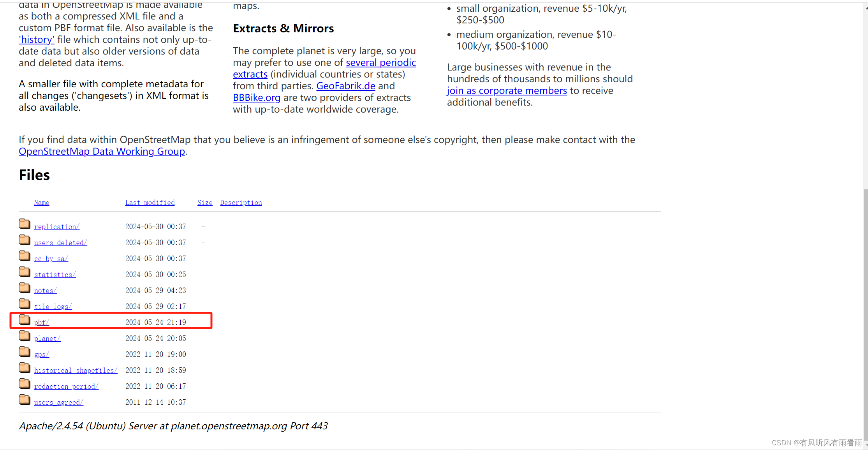The height and width of the screenshot is (450, 868).
Task: Click the folder icon next to users_deleted/
Action: 25,240
